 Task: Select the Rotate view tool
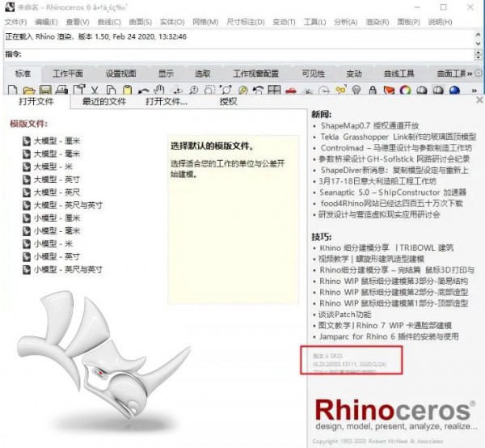pyautogui.click(x=178, y=91)
